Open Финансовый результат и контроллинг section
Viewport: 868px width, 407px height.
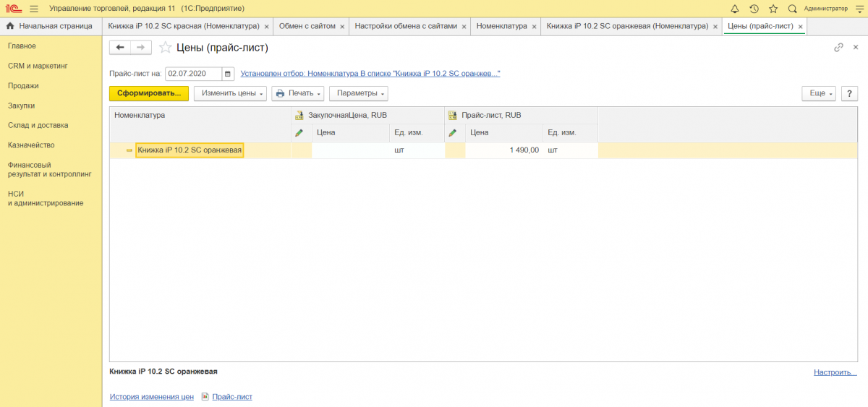coord(50,169)
